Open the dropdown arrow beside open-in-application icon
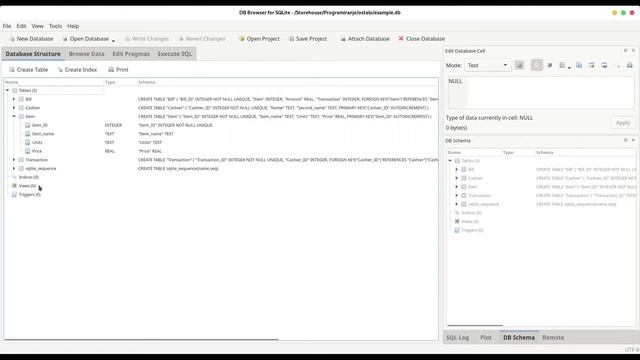Viewport: 640px width, 360px height. [569, 67]
